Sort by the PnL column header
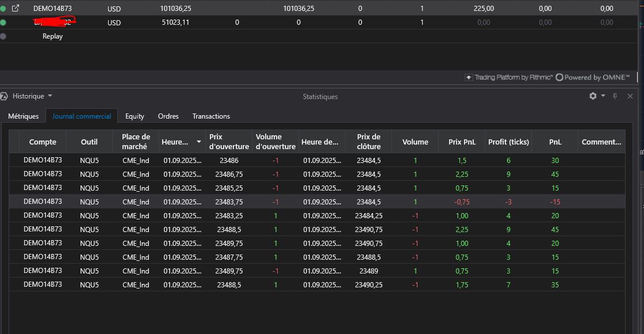 (x=554, y=142)
